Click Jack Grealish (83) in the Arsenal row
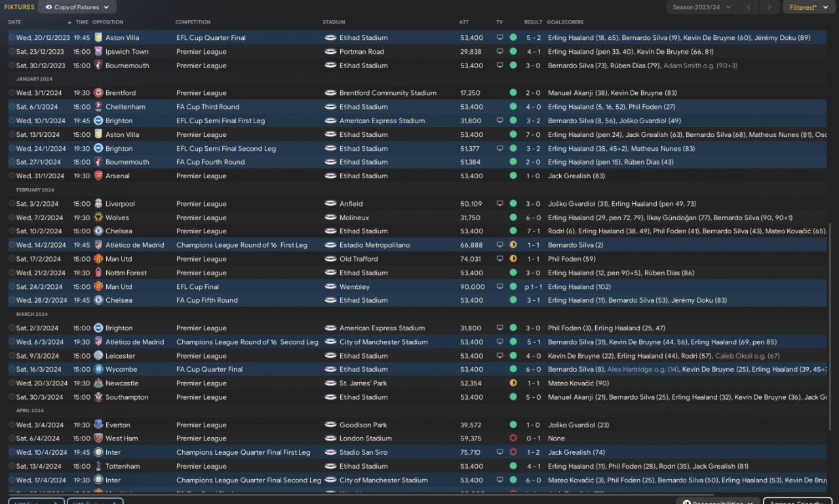This screenshot has width=839, height=504. click(577, 176)
